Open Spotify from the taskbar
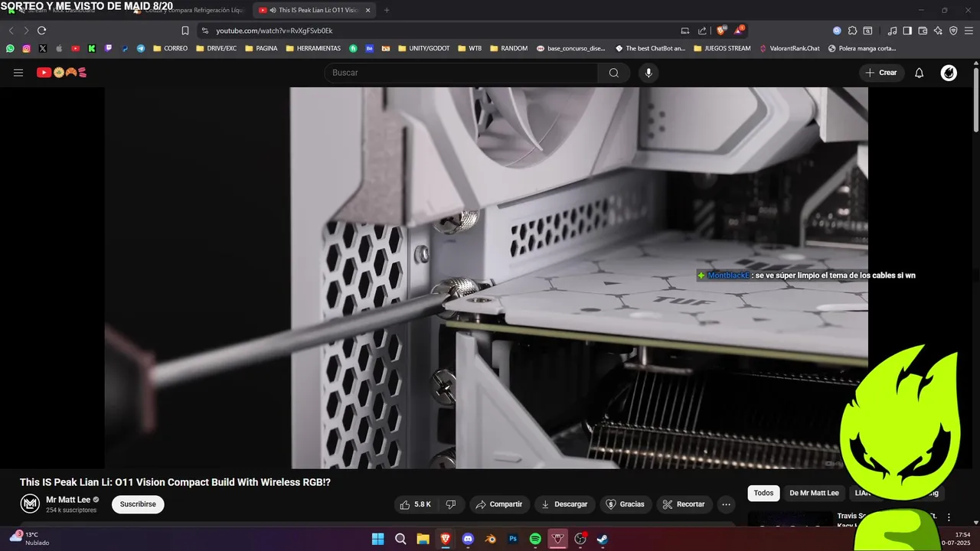The height and width of the screenshot is (551, 980). click(535, 539)
